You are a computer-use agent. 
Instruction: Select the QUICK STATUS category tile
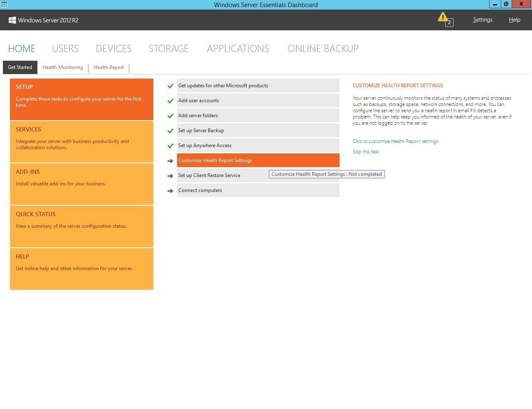(81, 227)
